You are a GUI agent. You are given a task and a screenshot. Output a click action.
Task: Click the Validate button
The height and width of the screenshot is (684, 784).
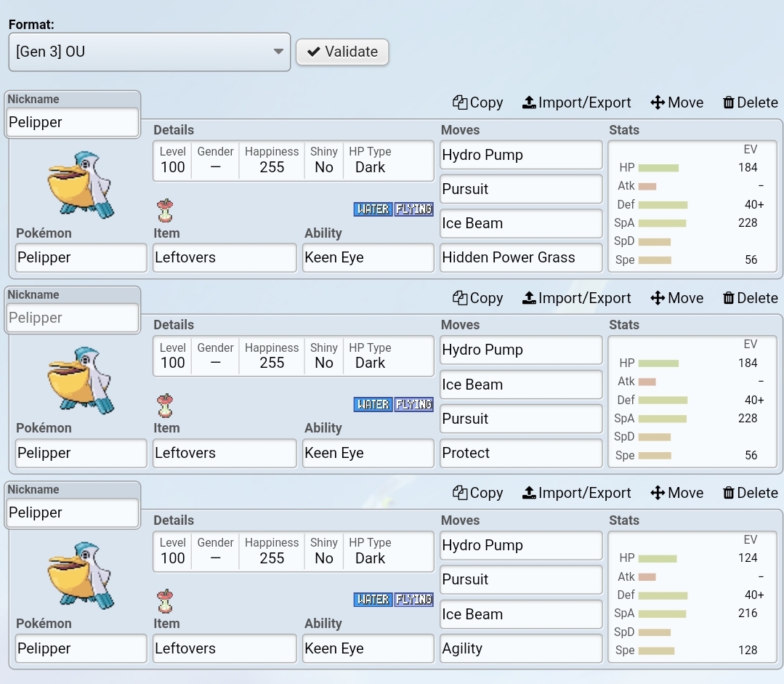click(342, 52)
